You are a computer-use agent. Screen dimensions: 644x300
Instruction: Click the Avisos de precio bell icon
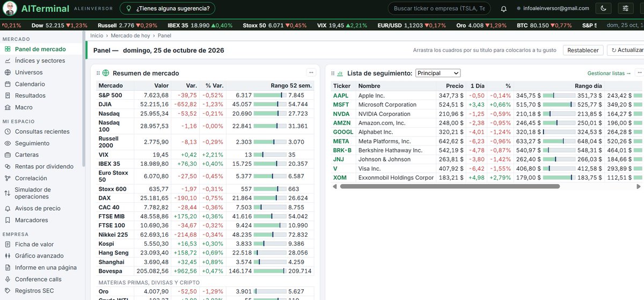click(8, 208)
